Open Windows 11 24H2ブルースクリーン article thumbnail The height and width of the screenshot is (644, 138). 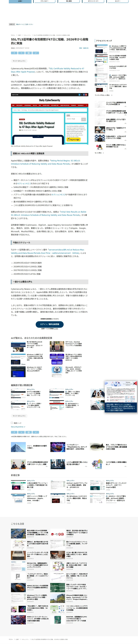click(x=18, y=372)
